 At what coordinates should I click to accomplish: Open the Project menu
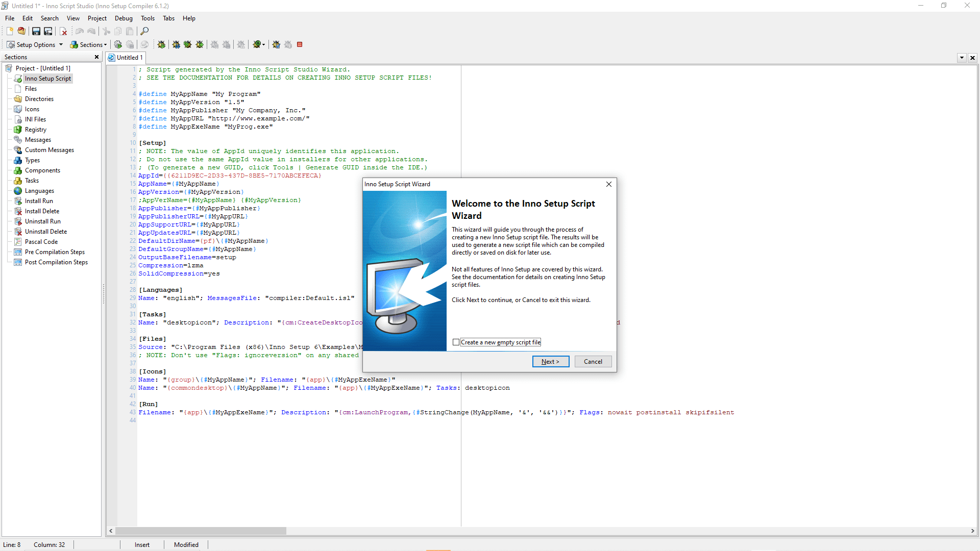[x=97, y=18]
